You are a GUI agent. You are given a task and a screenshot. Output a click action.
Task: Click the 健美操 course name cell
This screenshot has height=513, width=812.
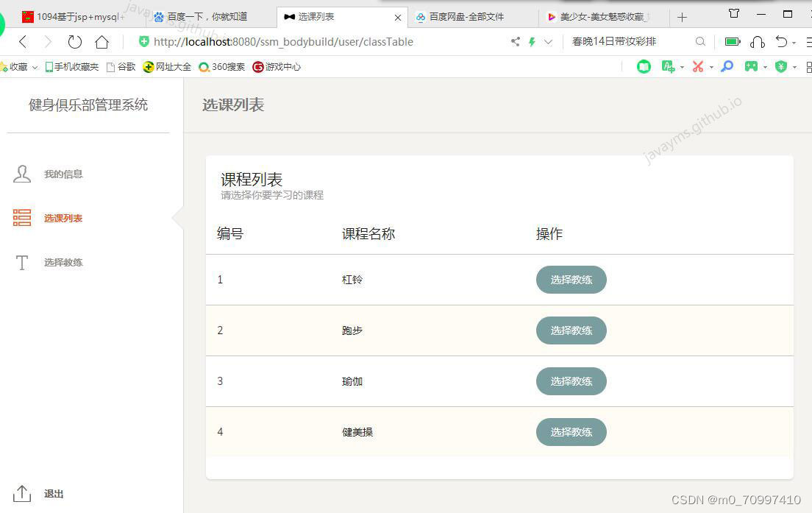357,432
